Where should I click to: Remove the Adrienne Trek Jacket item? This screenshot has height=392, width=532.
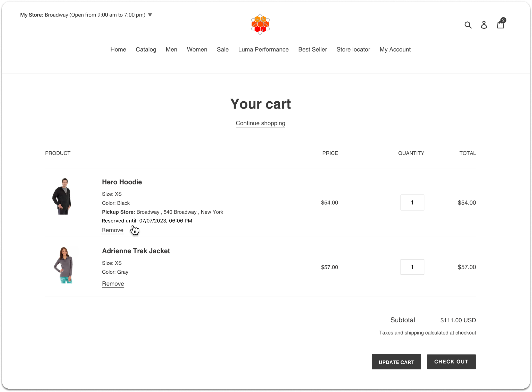113,284
